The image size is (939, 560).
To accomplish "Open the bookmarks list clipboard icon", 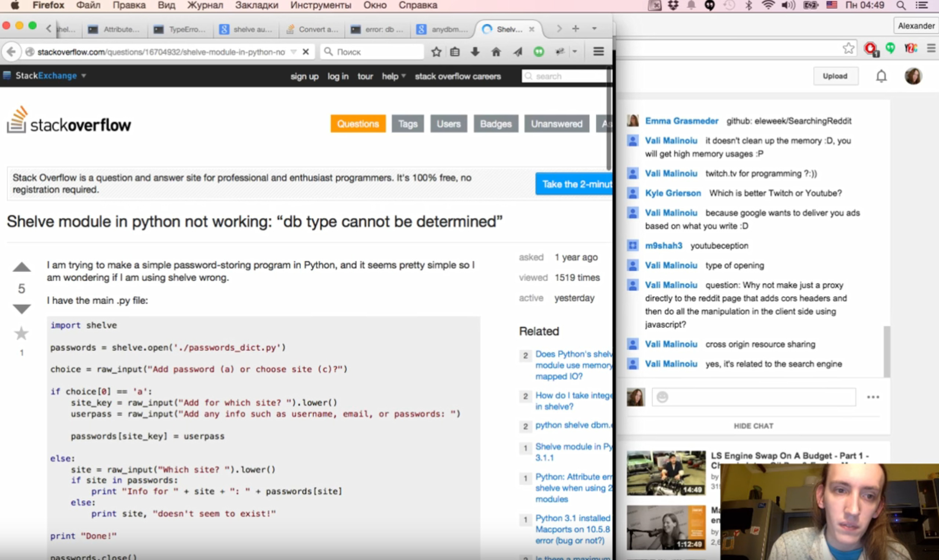I will (455, 52).
